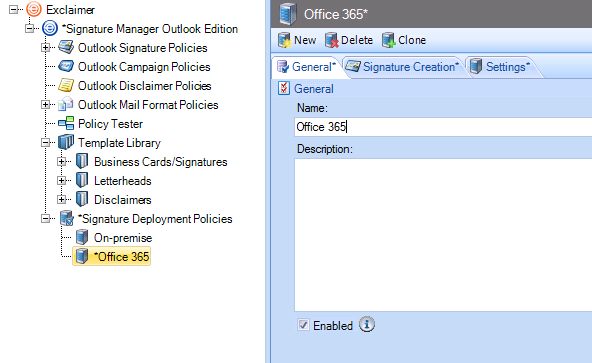Click into the Name input field
The height and width of the screenshot is (363, 592).
(443, 127)
